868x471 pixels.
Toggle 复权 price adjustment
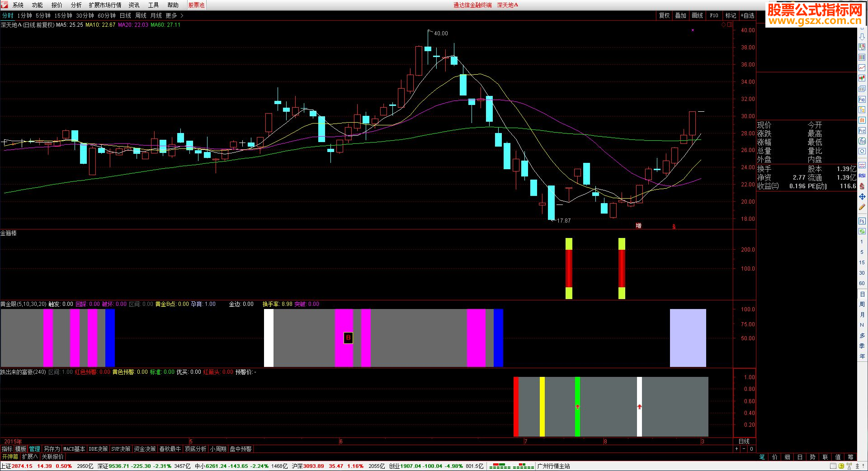point(664,15)
